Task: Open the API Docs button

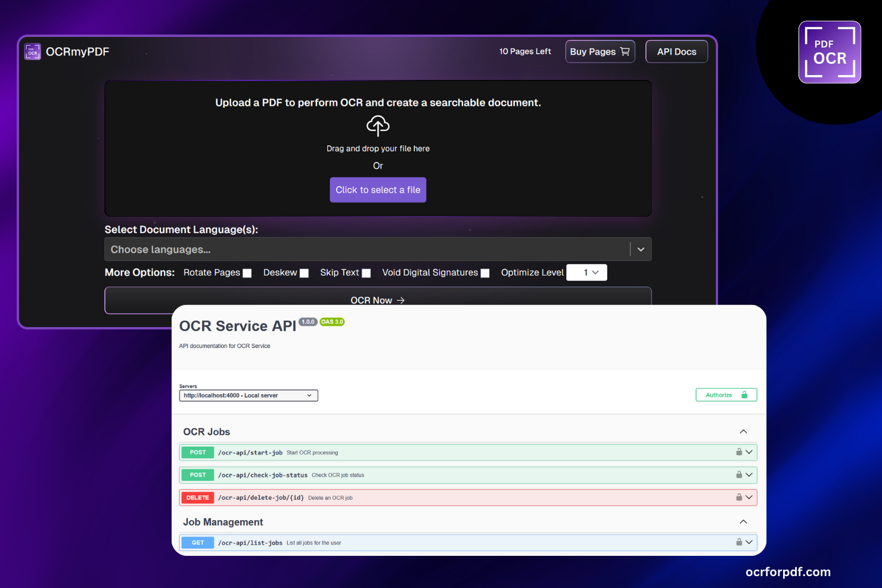Action: click(x=676, y=52)
